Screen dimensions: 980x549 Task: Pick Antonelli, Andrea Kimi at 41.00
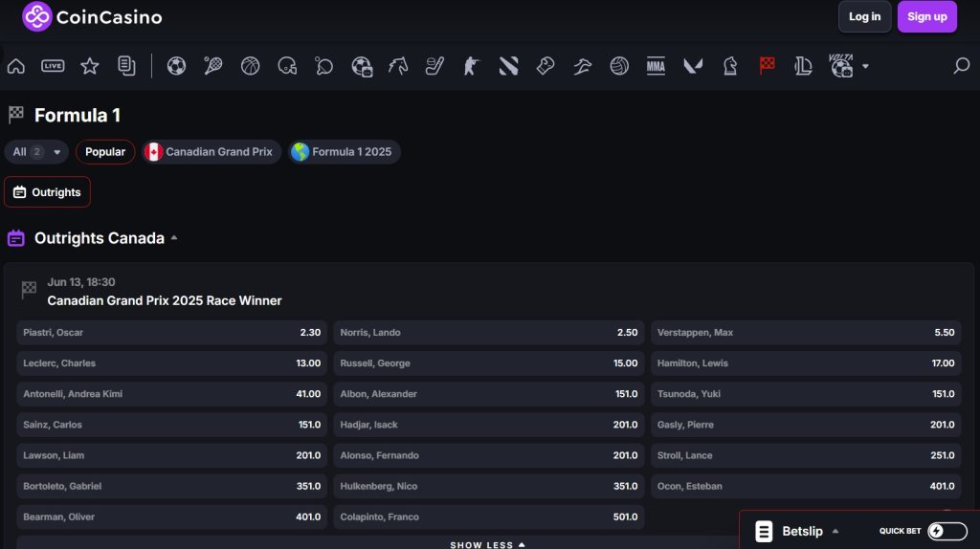click(x=172, y=393)
